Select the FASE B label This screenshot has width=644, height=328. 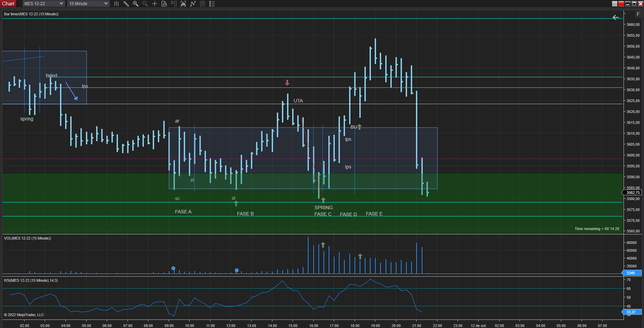coord(245,214)
